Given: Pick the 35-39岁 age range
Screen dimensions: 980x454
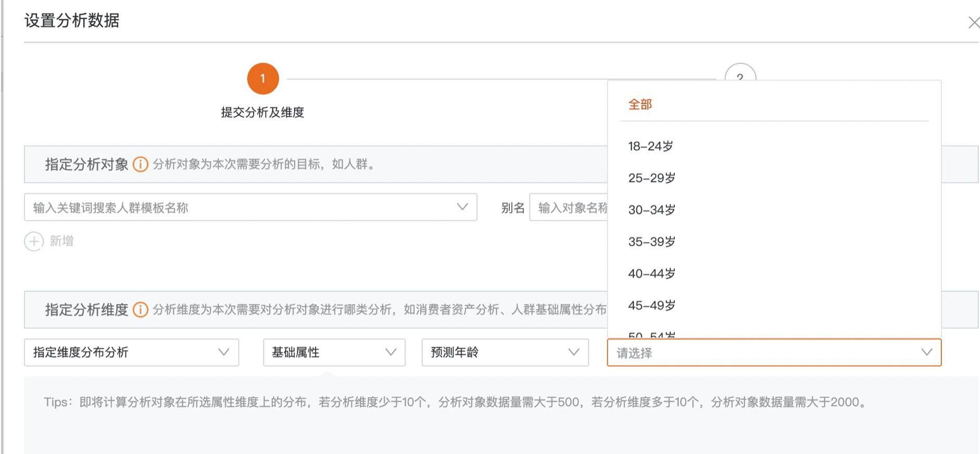Looking at the screenshot, I should (651, 242).
